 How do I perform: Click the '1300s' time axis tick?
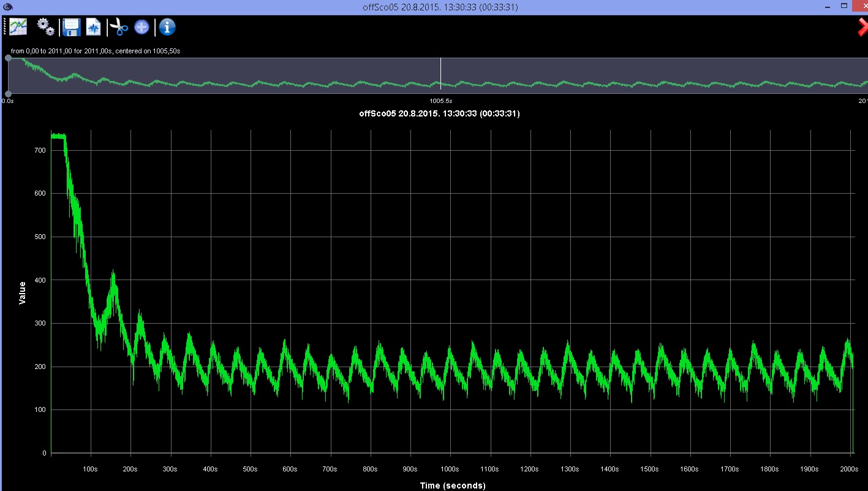point(570,469)
